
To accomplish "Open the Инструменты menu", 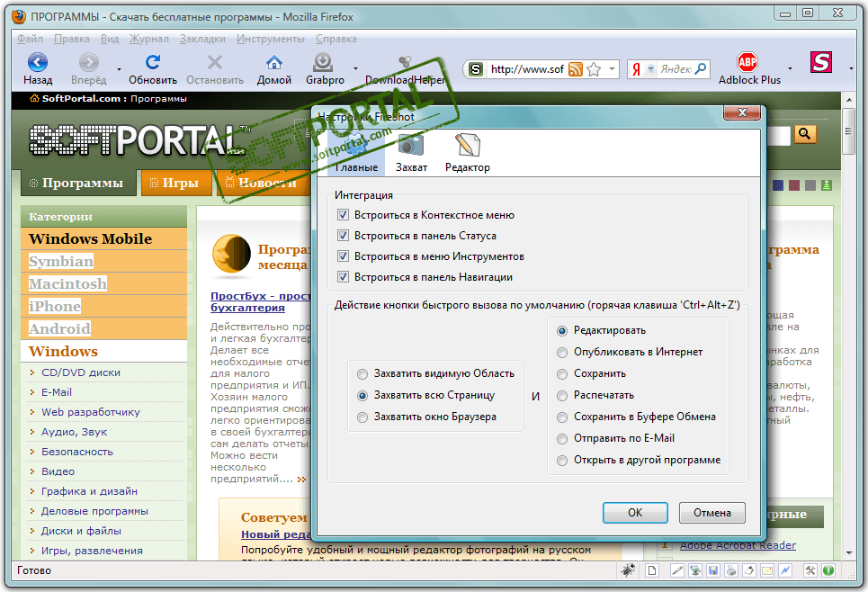I will (271, 39).
